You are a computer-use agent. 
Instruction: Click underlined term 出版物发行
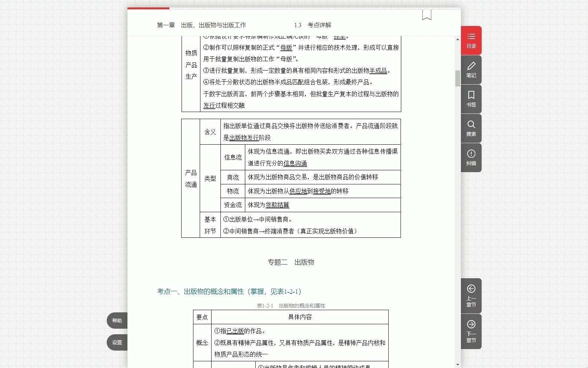point(244,138)
